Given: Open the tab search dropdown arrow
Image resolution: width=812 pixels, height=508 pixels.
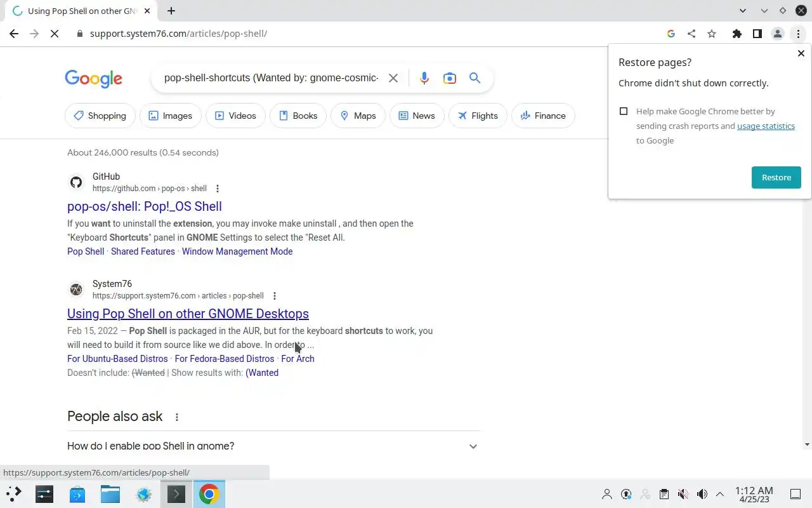Looking at the screenshot, I should (743, 11).
